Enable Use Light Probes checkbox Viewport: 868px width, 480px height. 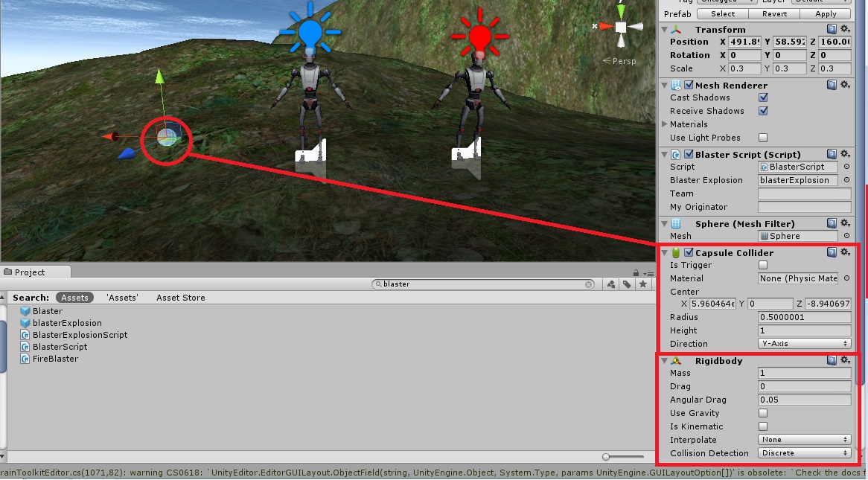[x=763, y=137]
